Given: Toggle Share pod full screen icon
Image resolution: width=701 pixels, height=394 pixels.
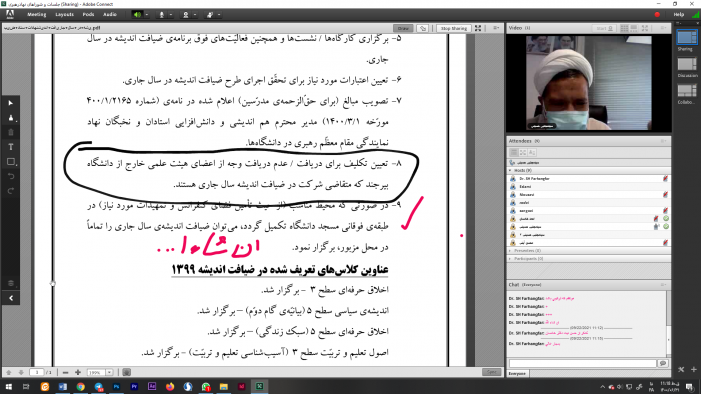Looking at the screenshot, I should point(478,28).
